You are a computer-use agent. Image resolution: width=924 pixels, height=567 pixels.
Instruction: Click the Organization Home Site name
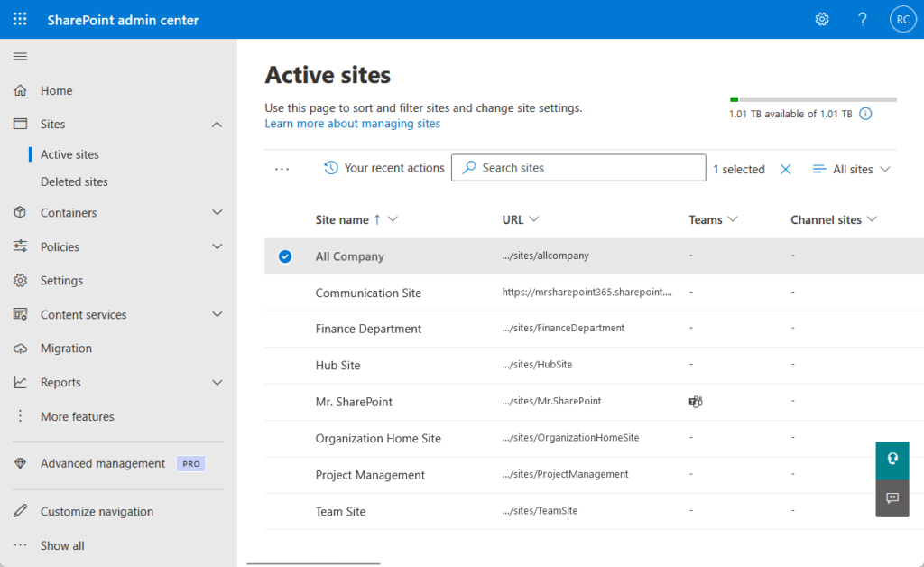[378, 439]
